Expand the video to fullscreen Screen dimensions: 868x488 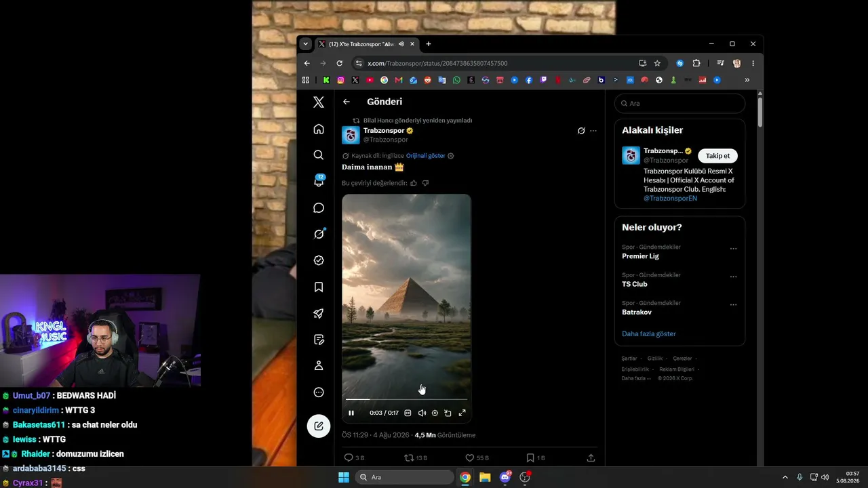click(x=462, y=413)
